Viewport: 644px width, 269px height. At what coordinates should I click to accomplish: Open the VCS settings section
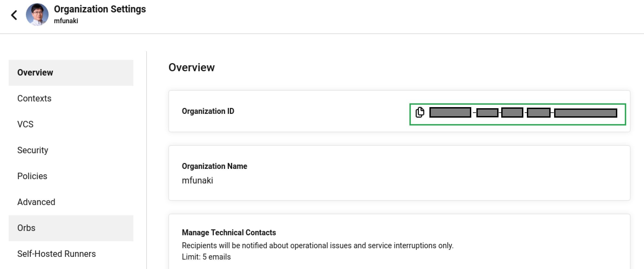[71, 124]
